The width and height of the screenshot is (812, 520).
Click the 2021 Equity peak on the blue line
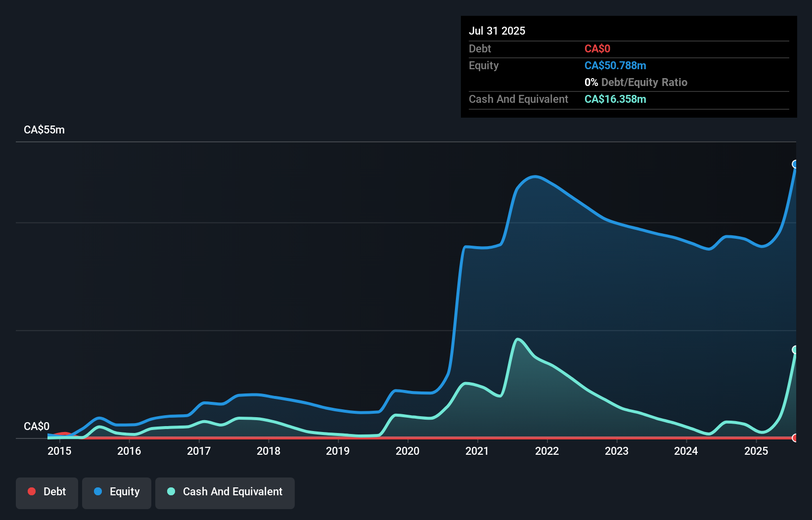tap(534, 177)
